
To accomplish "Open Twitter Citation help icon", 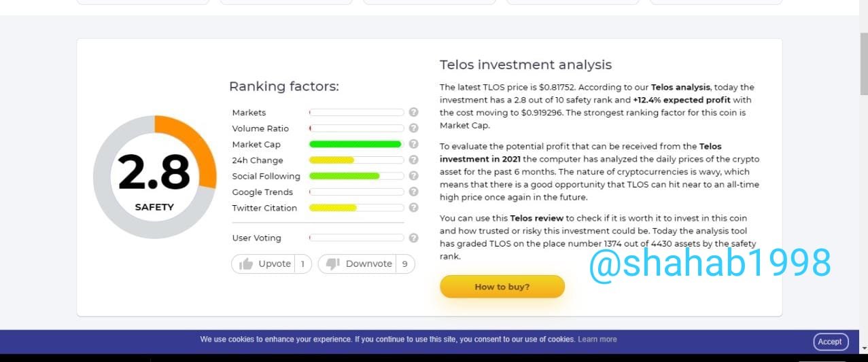I will tap(413, 208).
